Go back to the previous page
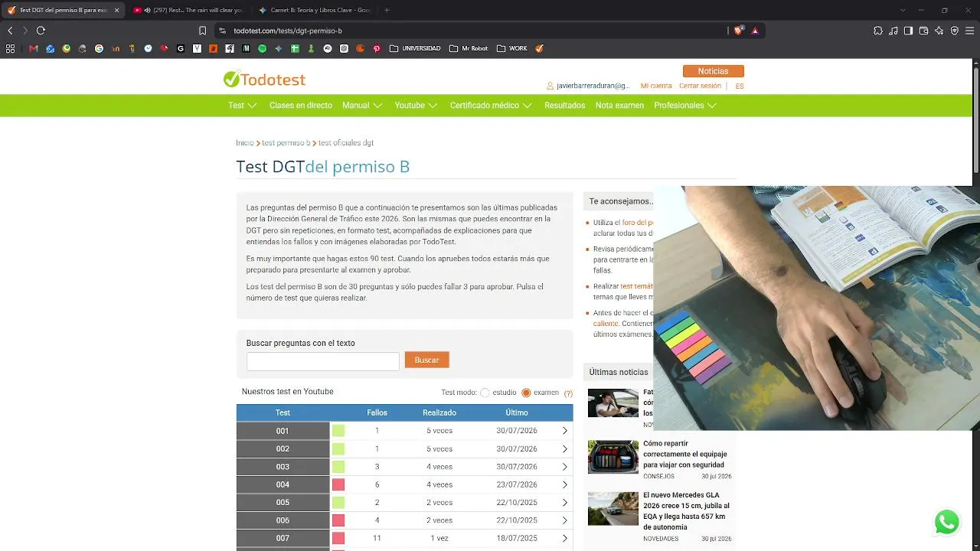The image size is (980, 551). tap(10, 31)
